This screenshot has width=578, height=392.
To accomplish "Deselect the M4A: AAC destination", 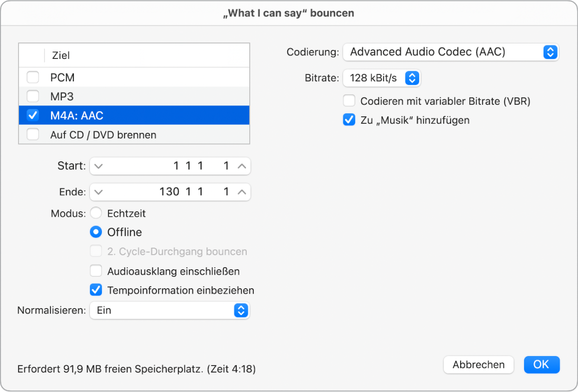I will coord(33,115).
